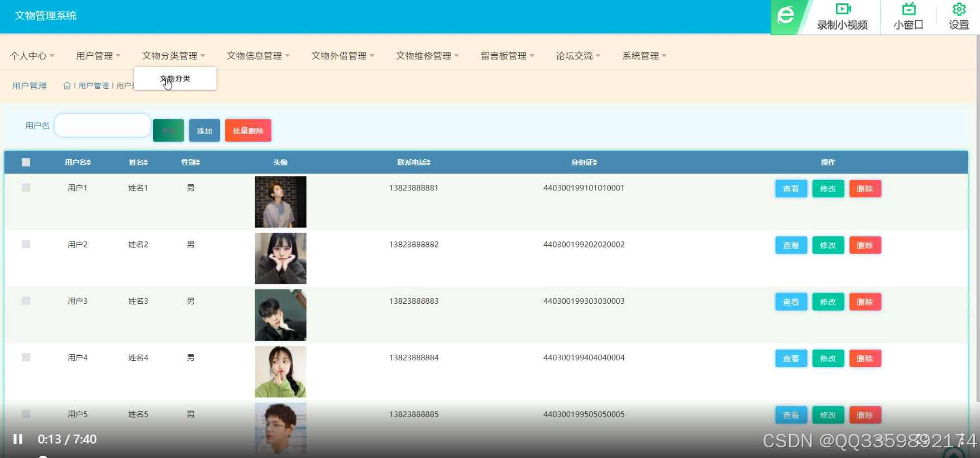Click 删除 for 用户4
Screen dimensions: 980x458
[x=865, y=359]
